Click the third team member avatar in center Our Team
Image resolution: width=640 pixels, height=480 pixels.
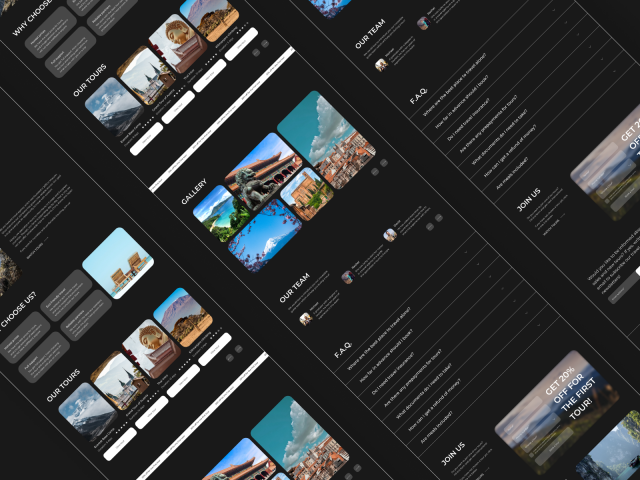pos(390,235)
